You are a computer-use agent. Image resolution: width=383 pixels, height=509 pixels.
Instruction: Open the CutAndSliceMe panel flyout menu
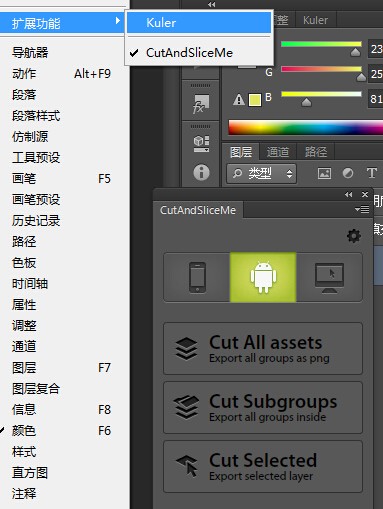click(362, 209)
